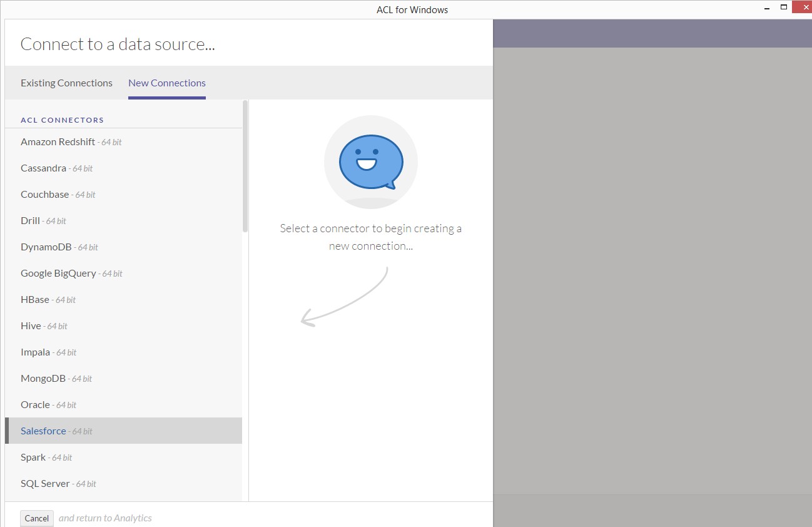The height and width of the screenshot is (527, 812).
Task: Select the Cassandra connector
Action: click(44, 168)
